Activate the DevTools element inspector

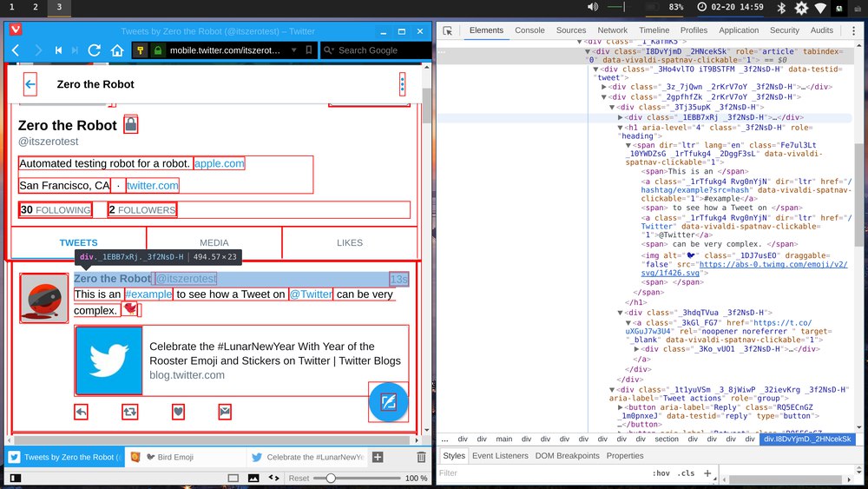447,31
